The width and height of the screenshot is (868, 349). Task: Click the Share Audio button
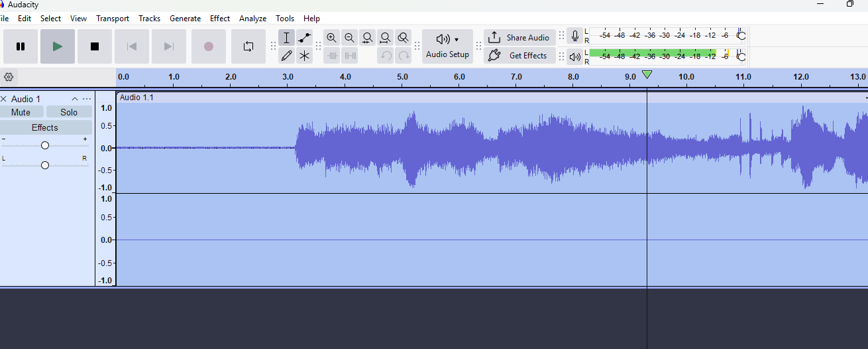(x=519, y=38)
